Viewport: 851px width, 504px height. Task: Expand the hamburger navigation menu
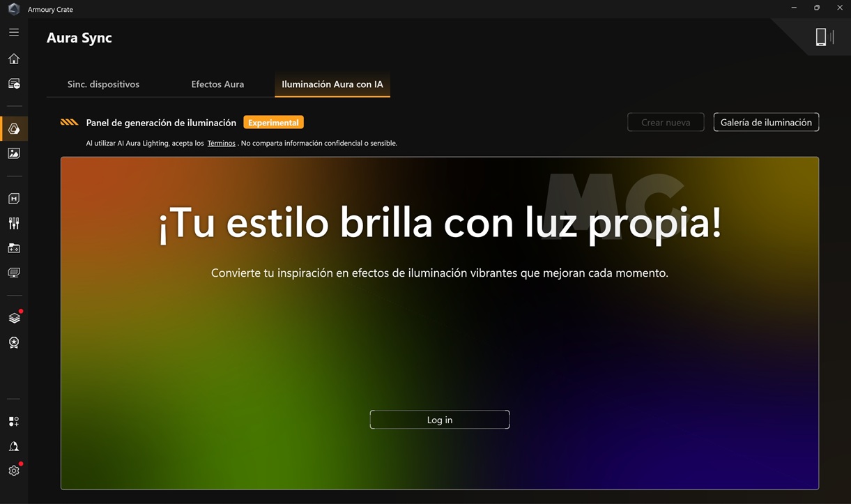tap(14, 32)
